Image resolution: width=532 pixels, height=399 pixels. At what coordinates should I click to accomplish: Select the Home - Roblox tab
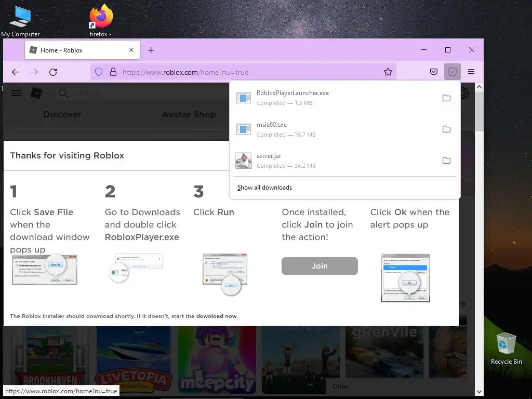82,50
